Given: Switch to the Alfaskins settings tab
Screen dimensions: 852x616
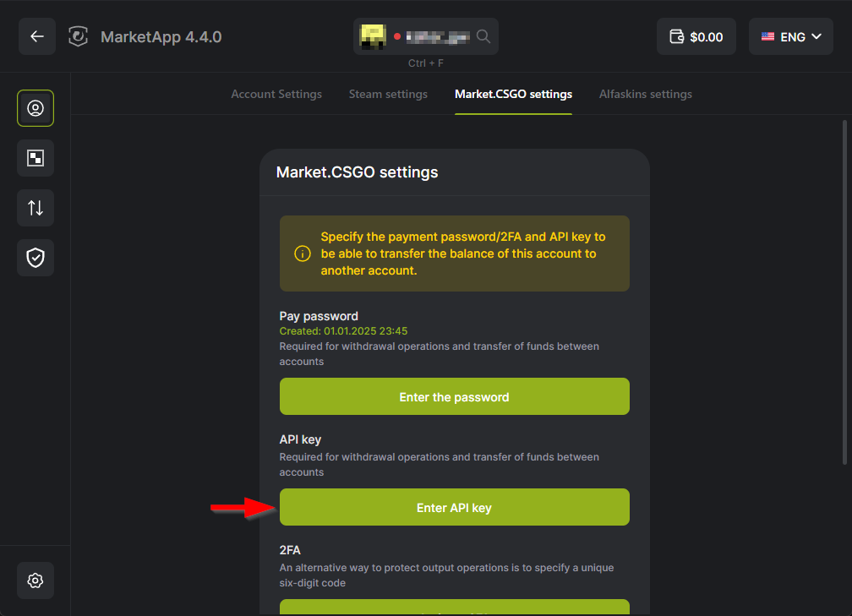Looking at the screenshot, I should (x=646, y=94).
